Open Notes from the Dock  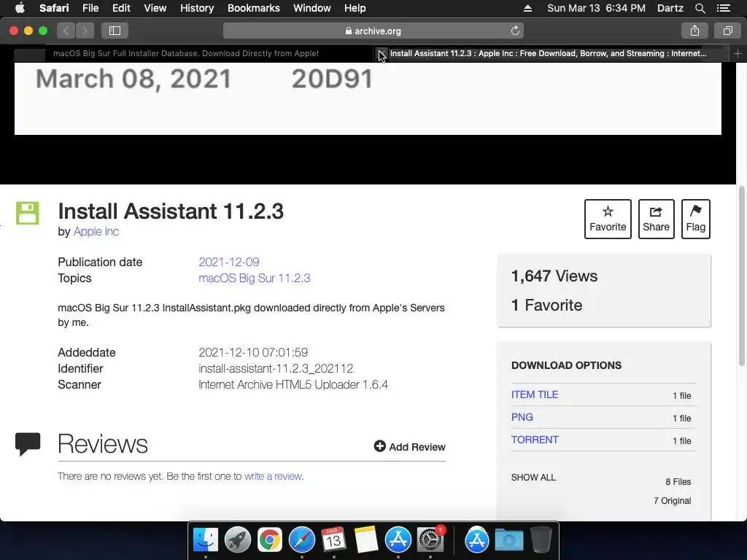pyautogui.click(x=366, y=540)
